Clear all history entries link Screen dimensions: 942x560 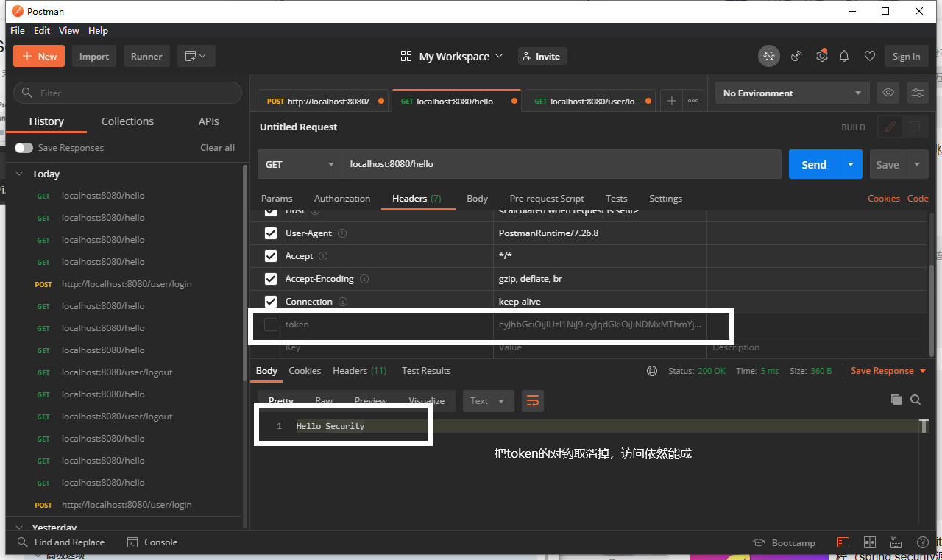[217, 148]
